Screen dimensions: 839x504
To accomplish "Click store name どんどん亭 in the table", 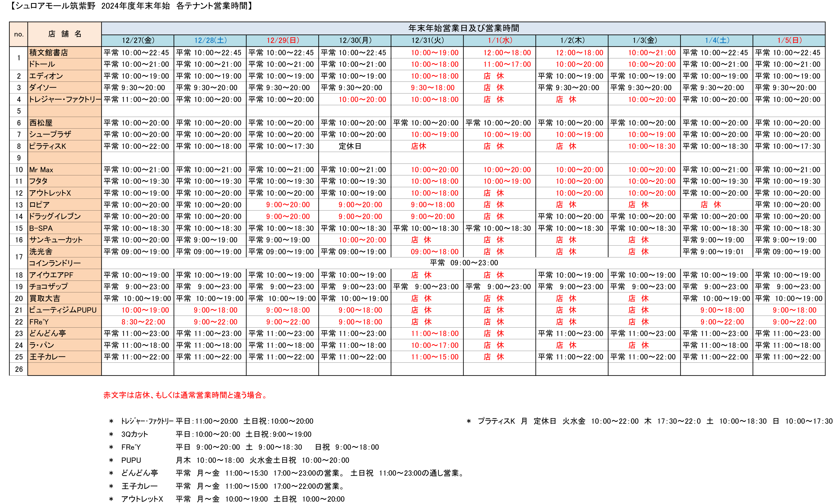I will [x=48, y=334].
